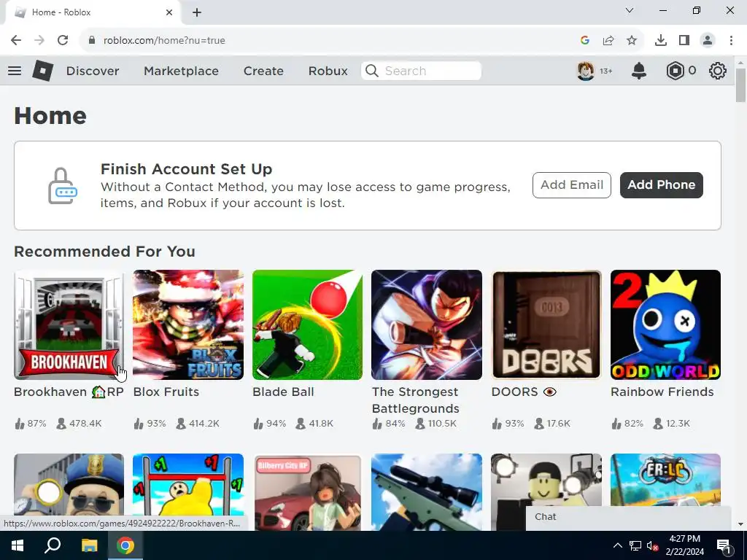Image resolution: width=747 pixels, height=560 pixels.
Task: Open DOORS game title link
Action: click(524, 392)
